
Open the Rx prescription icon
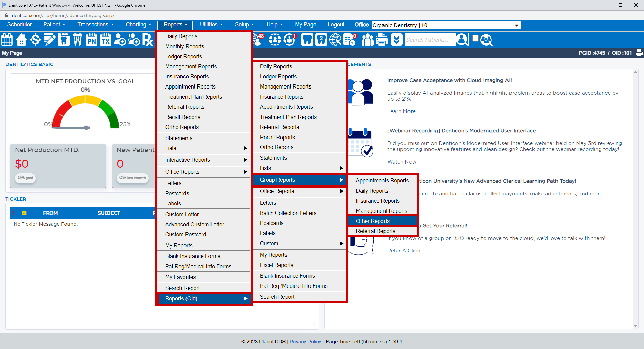tap(148, 40)
